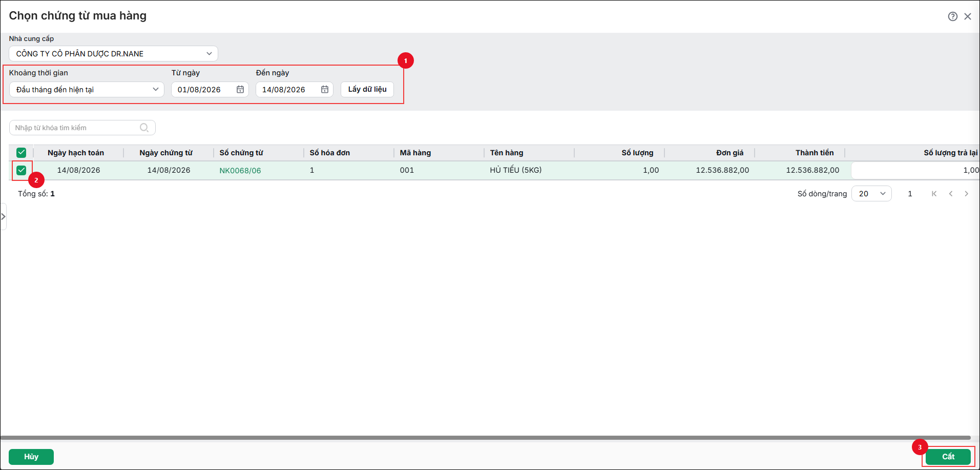
Task: Go to next page of results
Action: pos(967,194)
